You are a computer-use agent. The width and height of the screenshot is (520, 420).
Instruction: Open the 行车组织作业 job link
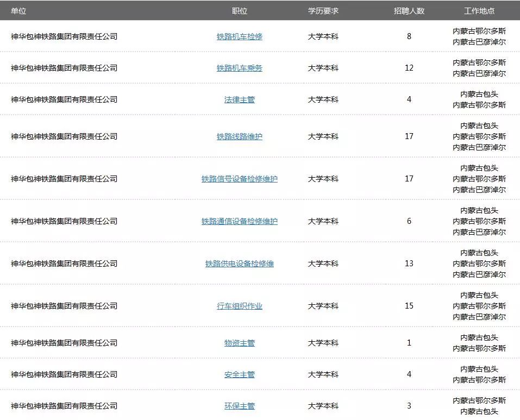coord(240,306)
